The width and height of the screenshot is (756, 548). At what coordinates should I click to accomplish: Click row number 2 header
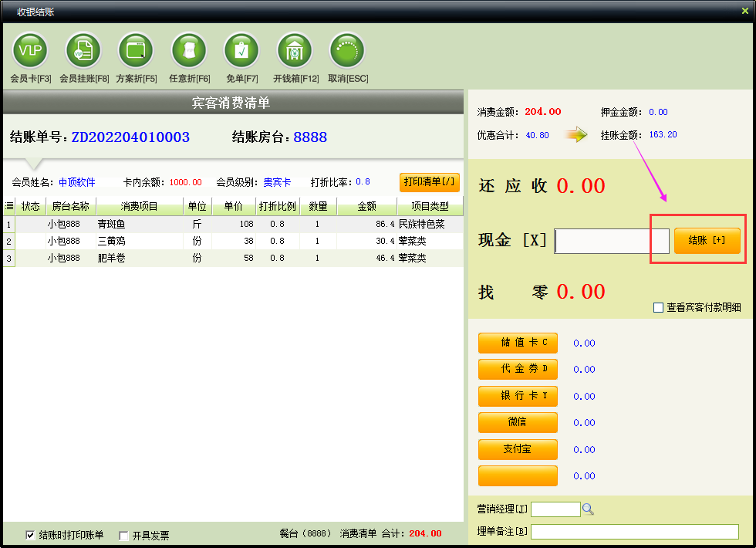tap(9, 241)
